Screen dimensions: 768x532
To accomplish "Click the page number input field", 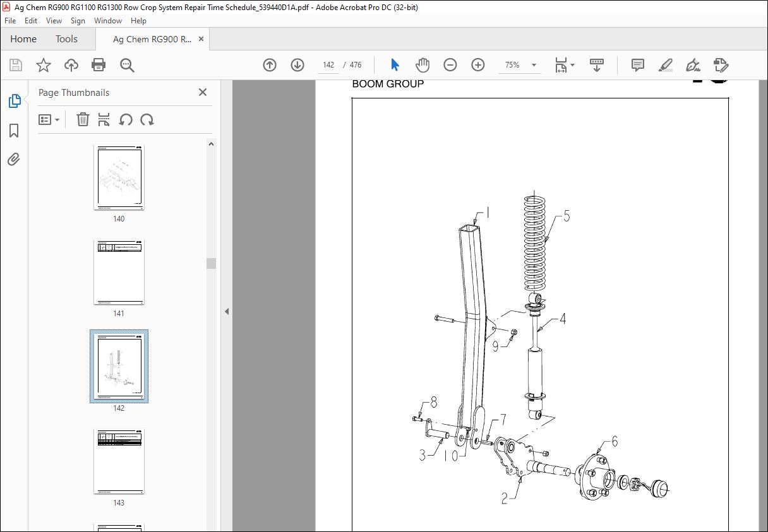I will 328,65.
